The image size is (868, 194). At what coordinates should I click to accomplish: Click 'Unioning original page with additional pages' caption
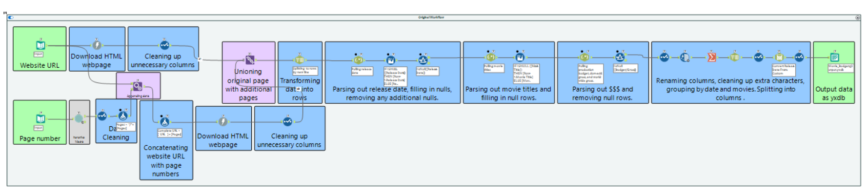pos(248,85)
